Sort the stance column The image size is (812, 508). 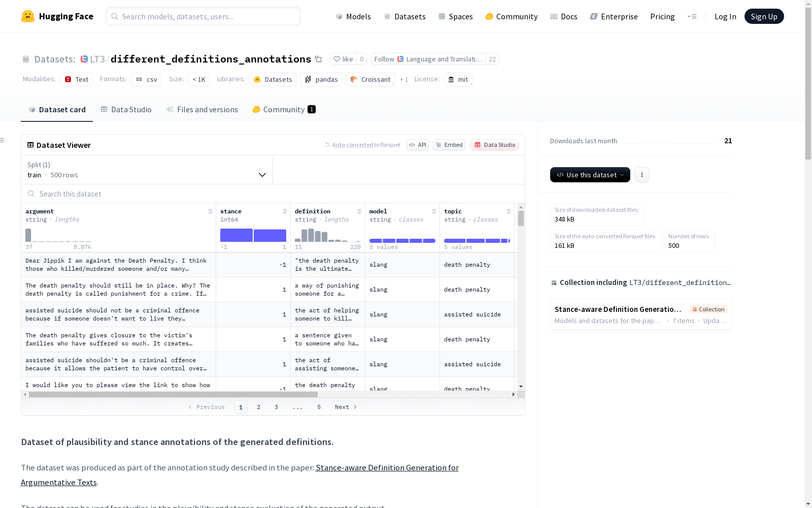pos(285,211)
